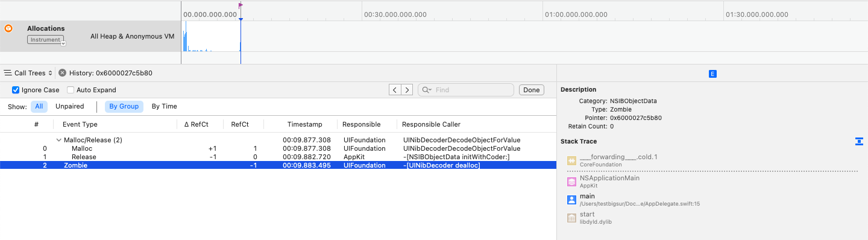Screen dimensions: 868x240
Task: Open the Call Trees detail selector
Action: [28, 73]
